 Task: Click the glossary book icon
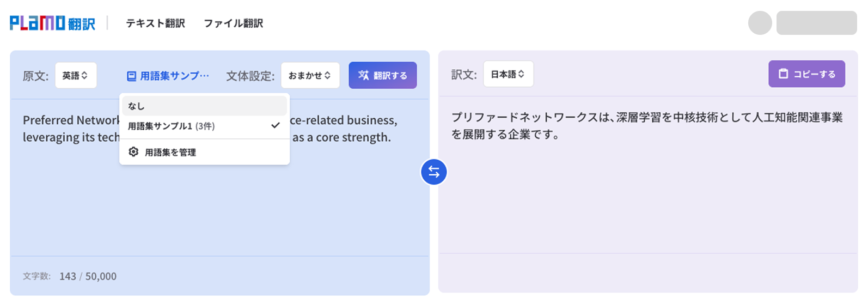click(131, 76)
